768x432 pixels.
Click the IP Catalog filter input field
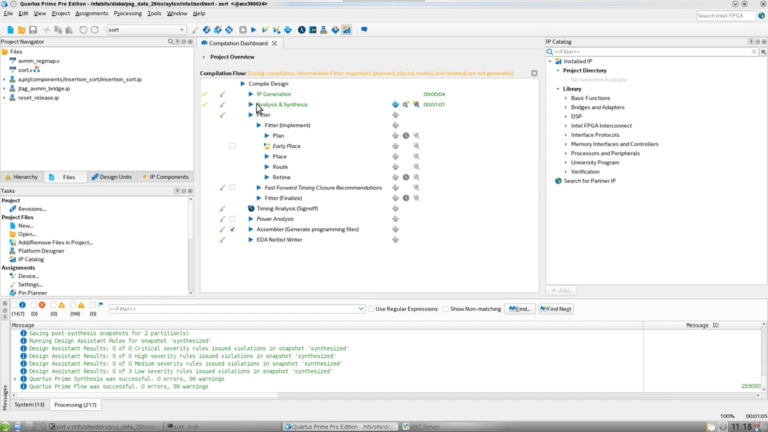tap(652, 51)
